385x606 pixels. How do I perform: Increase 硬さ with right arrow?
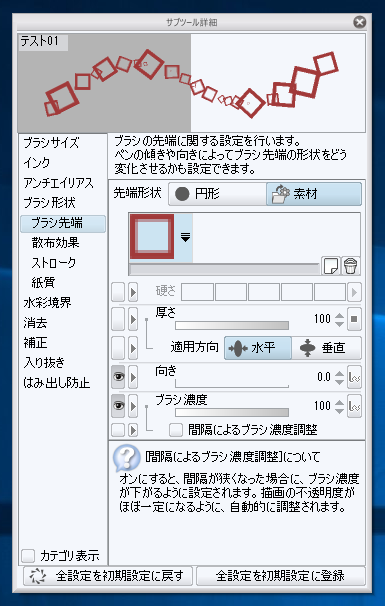point(354,292)
